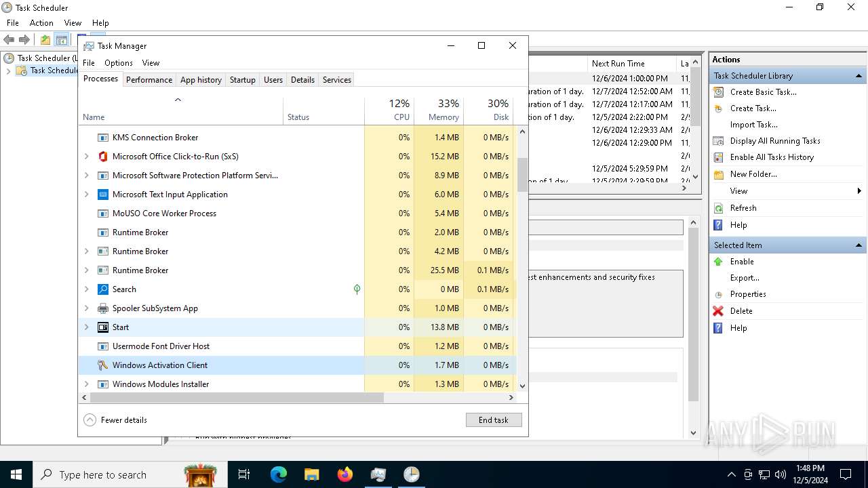Select the MoUSO Core Worker Process row

[298, 213]
